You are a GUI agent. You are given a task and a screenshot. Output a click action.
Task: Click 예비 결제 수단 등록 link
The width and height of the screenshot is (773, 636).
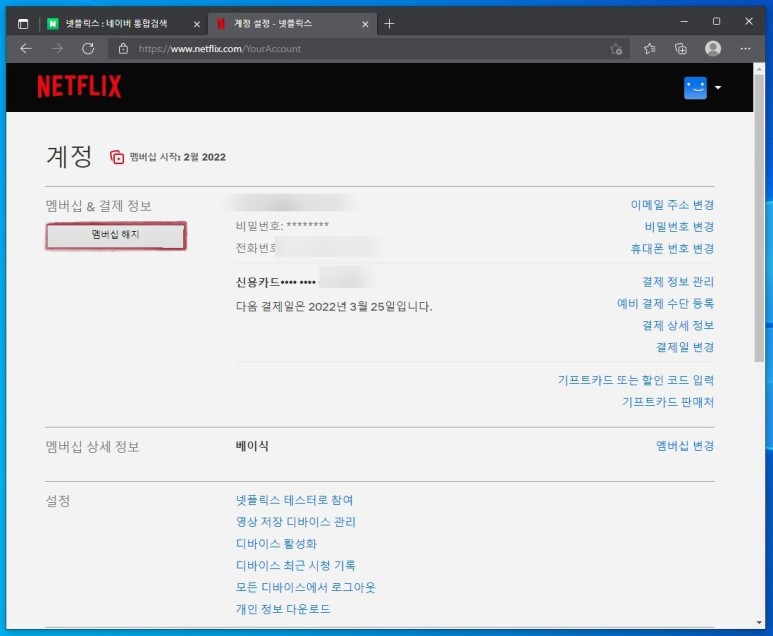(665, 303)
